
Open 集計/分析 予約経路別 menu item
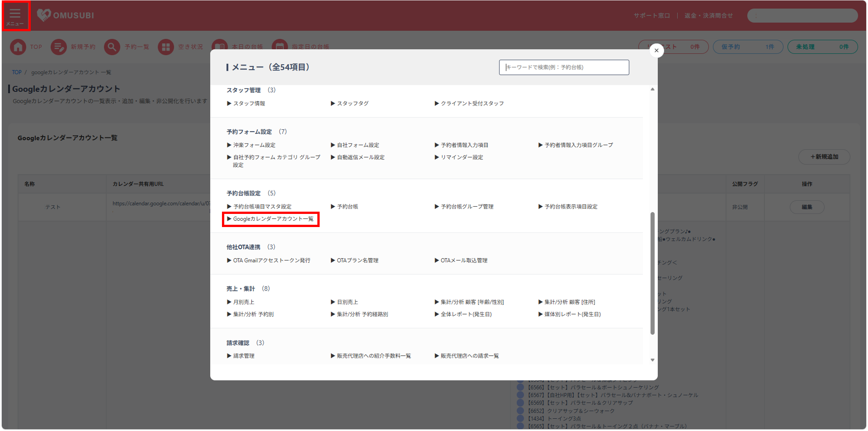coord(359,314)
